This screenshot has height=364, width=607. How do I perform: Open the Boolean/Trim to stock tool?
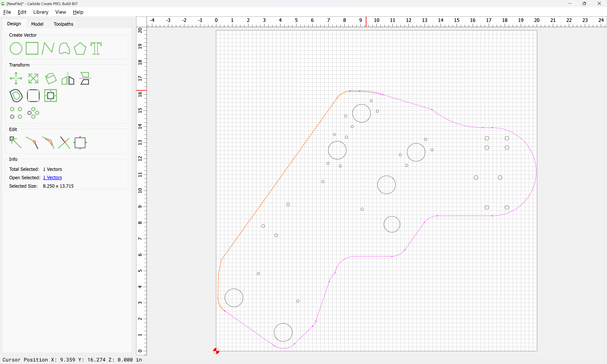[51, 95]
